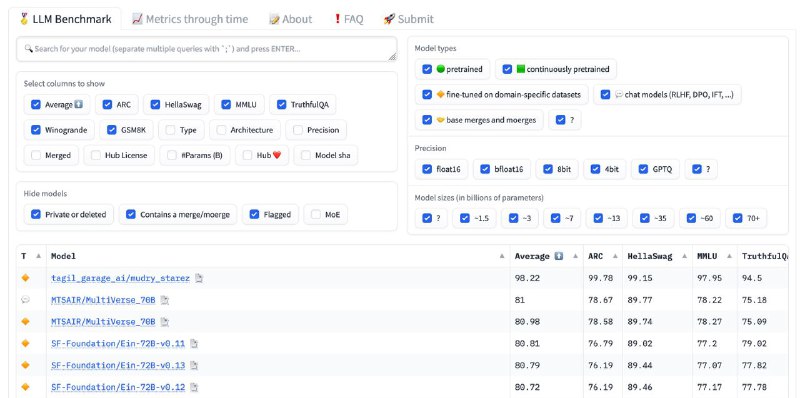The image size is (800, 398).
Task: Fine-tuned type icon in Ein-72B-v0.11 row
Action: [x=26, y=343]
